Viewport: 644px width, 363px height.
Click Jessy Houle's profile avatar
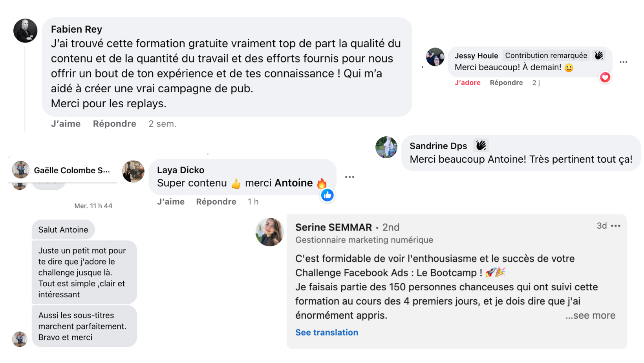pos(435,57)
